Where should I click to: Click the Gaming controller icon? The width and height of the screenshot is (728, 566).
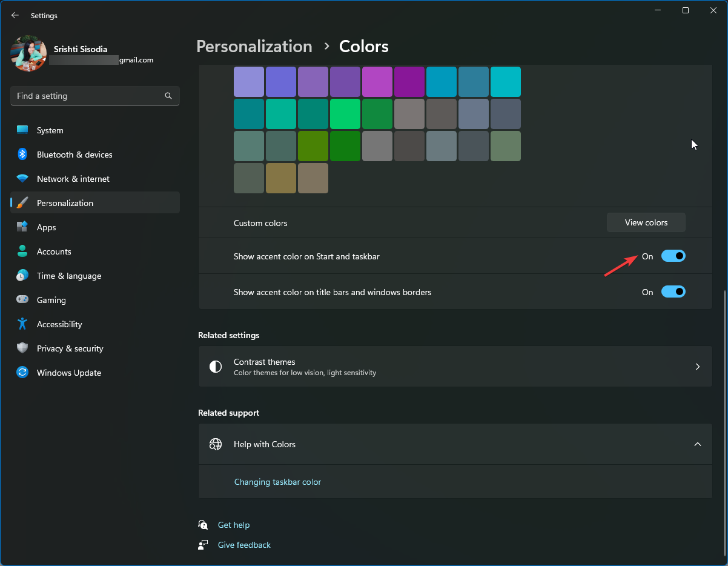click(x=22, y=300)
